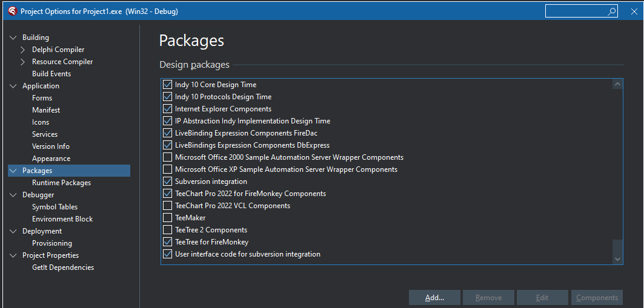Collapse the Deployment tree node
The height and width of the screenshot is (308, 644).
(x=13, y=231)
